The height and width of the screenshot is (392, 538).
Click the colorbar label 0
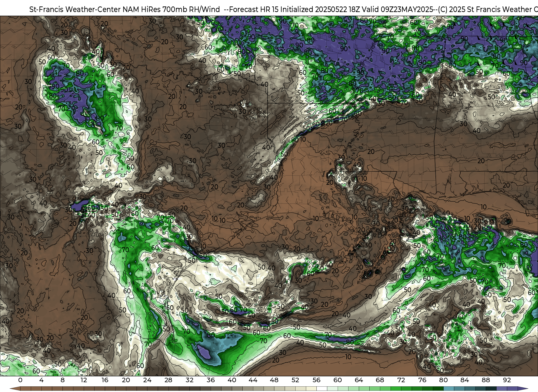[20, 380]
